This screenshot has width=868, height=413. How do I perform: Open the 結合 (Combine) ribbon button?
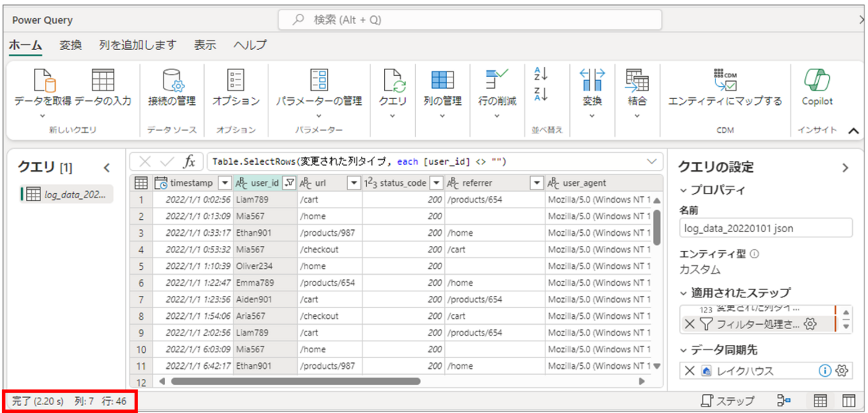click(637, 94)
